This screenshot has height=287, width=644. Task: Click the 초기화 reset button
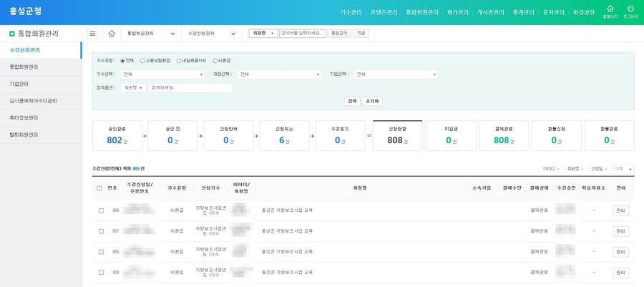pos(372,102)
